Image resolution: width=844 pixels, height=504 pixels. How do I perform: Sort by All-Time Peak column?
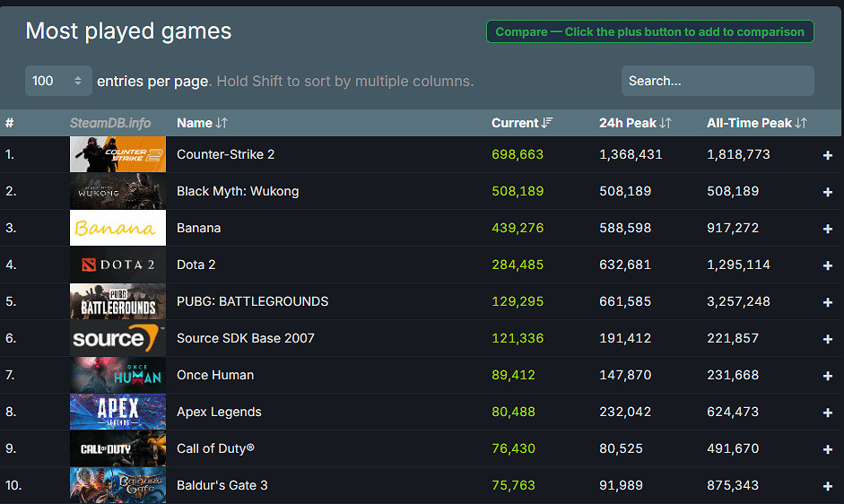[756, 123]
